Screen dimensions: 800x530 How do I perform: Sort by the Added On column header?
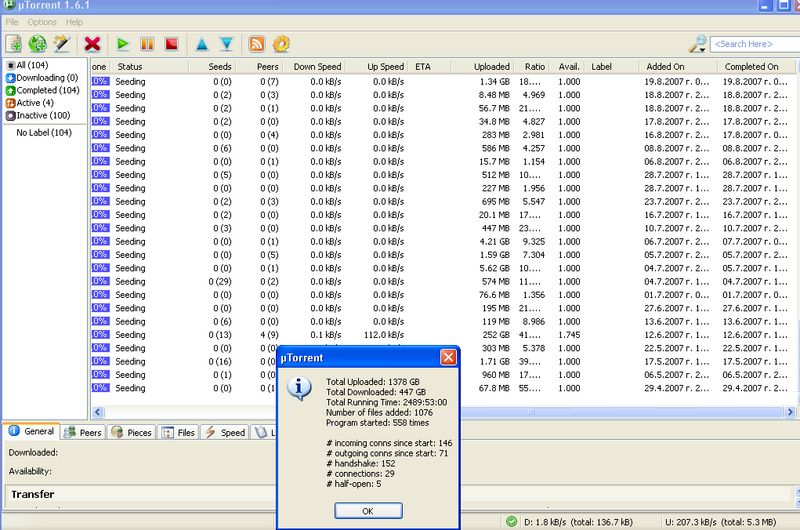pos(678,67)
